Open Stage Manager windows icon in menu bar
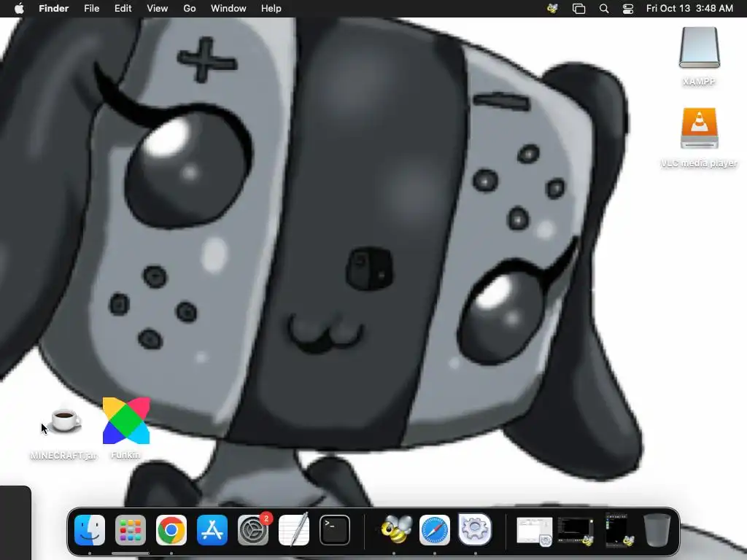 click(578, 9)
